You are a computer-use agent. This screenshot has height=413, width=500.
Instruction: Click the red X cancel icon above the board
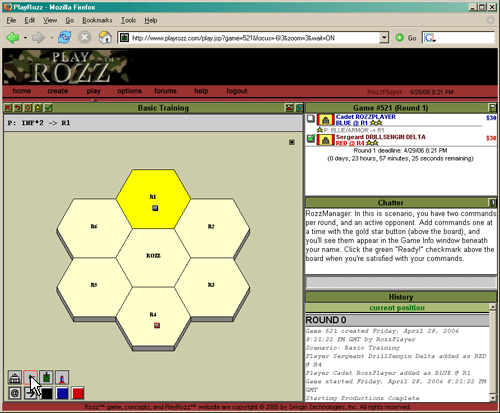pos(8,108)
